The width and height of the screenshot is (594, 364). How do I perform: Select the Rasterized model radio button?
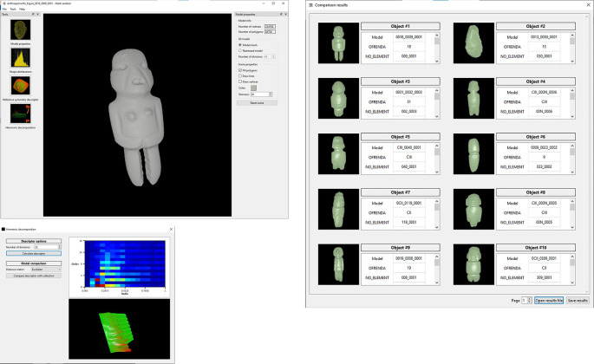pyautogui.click(x=240, y=50)
